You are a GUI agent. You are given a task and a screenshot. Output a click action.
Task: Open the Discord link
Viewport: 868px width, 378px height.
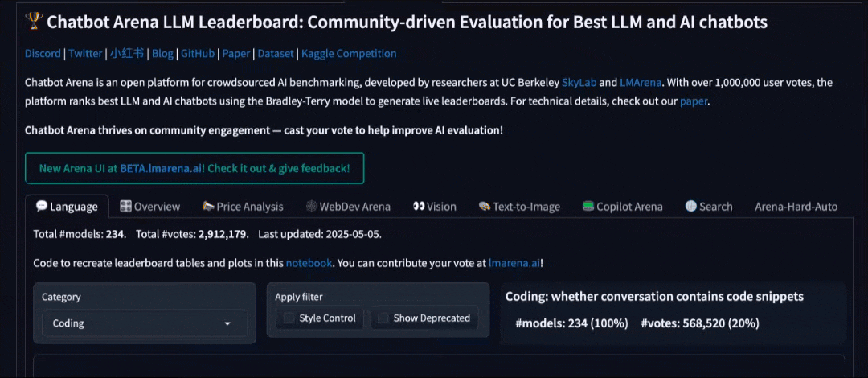43,54
